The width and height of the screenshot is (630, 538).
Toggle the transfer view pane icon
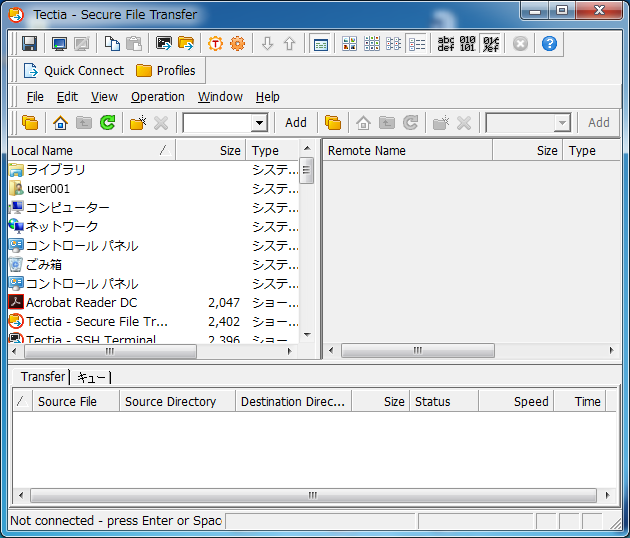coord(320,44)
